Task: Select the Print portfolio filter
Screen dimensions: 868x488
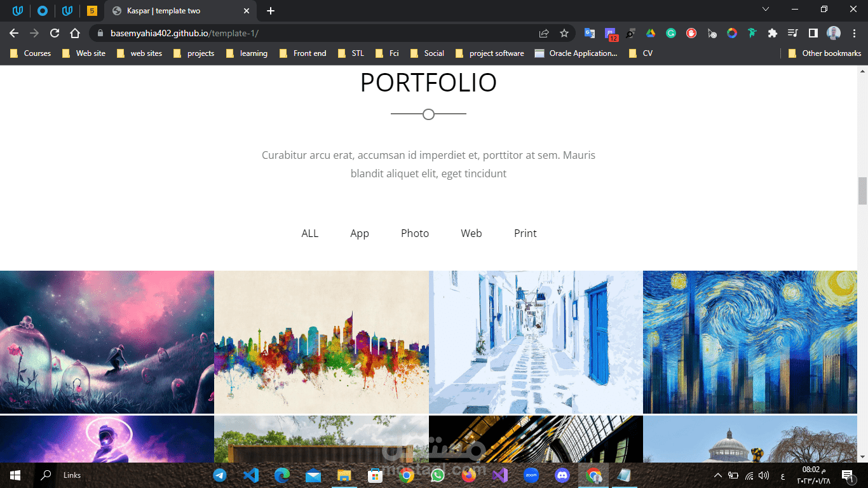Action: [x=526, y=233]
